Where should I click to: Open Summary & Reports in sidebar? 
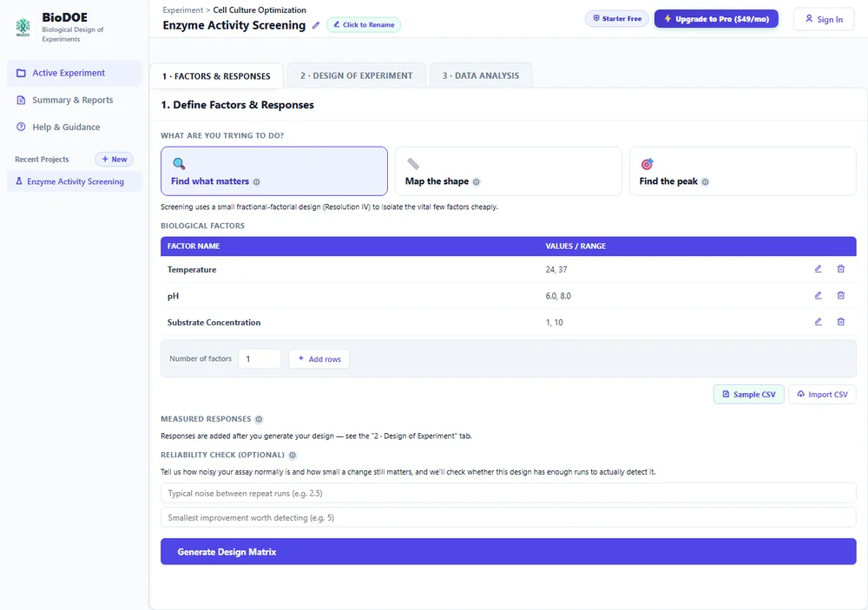[x=74, y=100]
